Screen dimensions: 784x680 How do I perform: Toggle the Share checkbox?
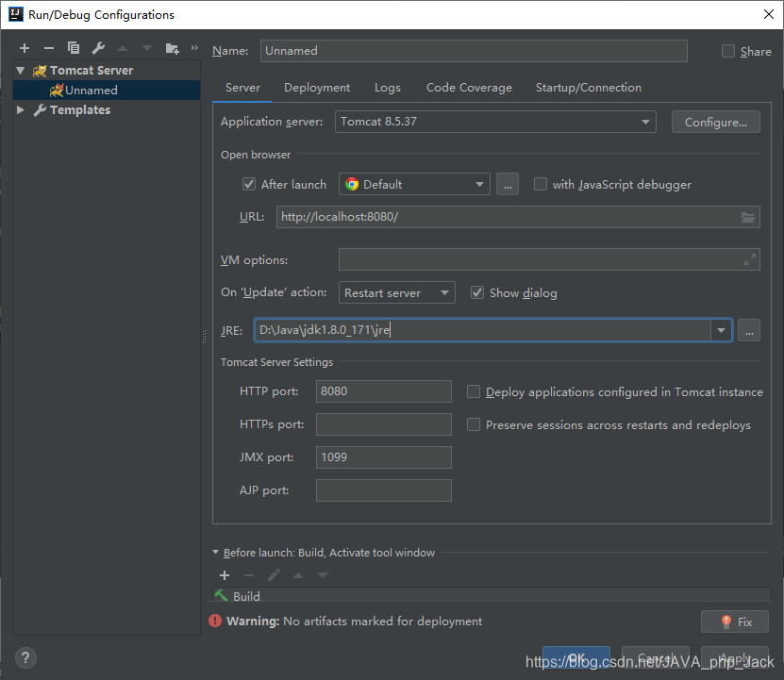(x=728, y=51)
